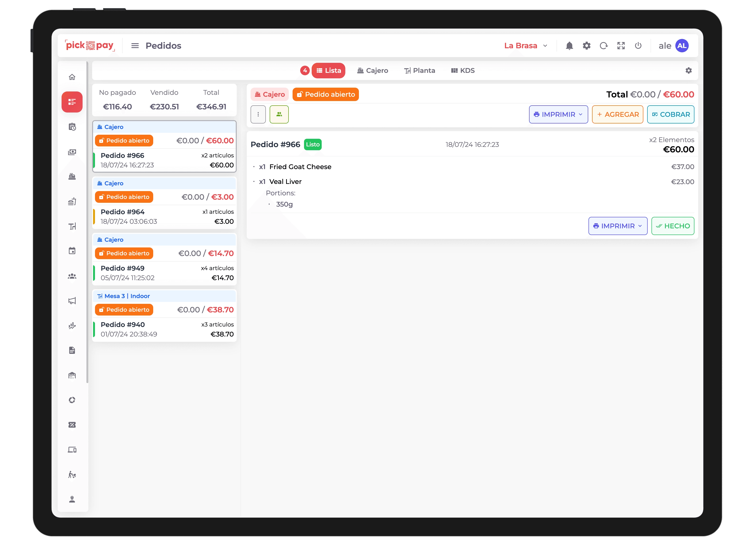This screenshot has width=756, height=546.
Task: Toggle fullscreen mode icon
Action: click(621, 46)
